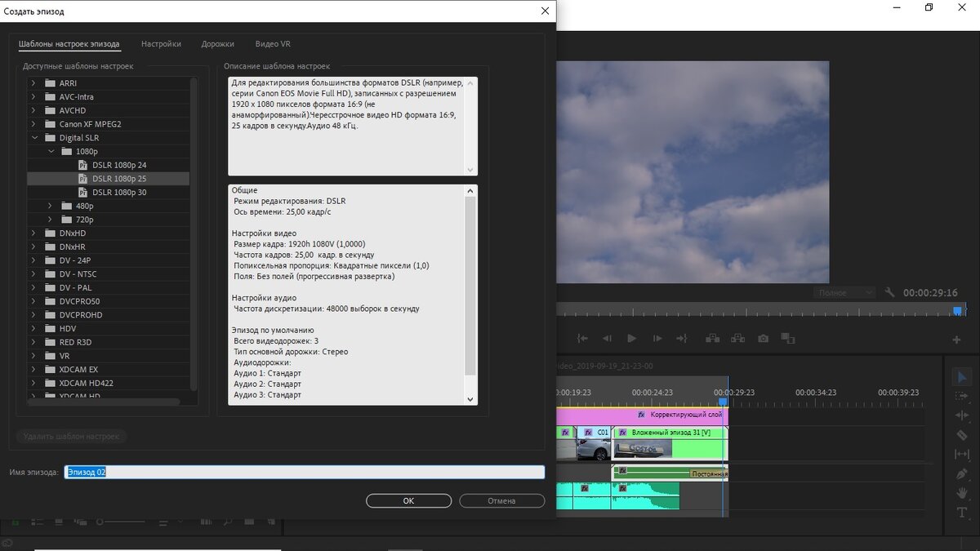
Task: Click the Pr preset icon beside DSLR 1080p 24
Action: click(82, 165)
